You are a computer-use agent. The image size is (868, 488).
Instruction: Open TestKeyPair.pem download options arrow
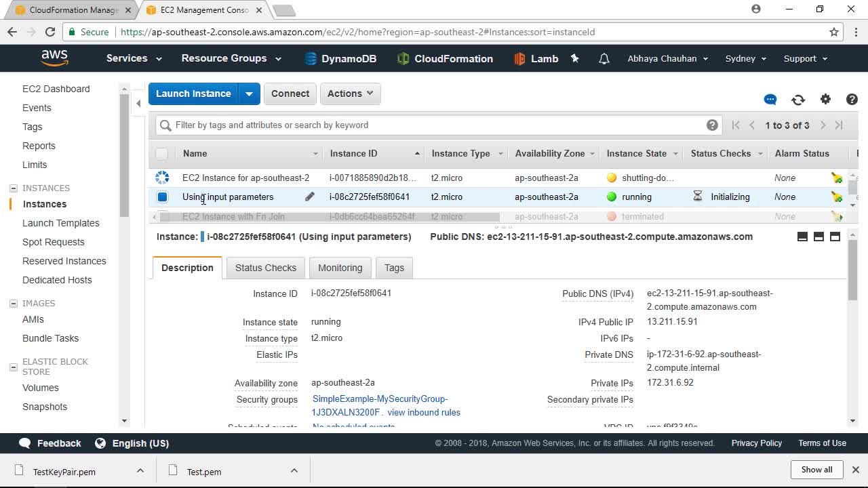pos(140,471)
